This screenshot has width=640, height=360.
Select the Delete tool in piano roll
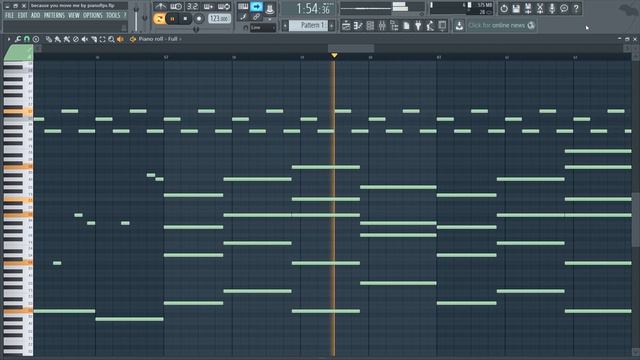pyautogui.click(x=76, y=39)
